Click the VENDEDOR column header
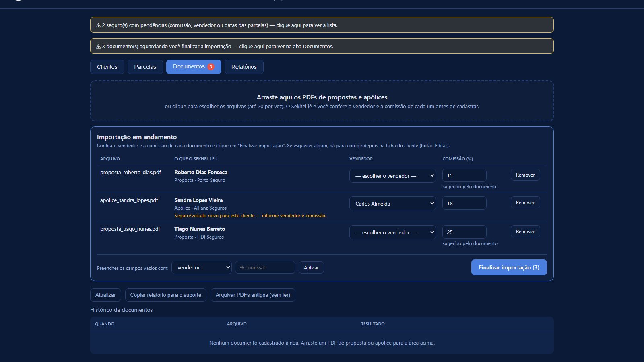This screenshot has width=644, height=362. click(x=361, y=159)
